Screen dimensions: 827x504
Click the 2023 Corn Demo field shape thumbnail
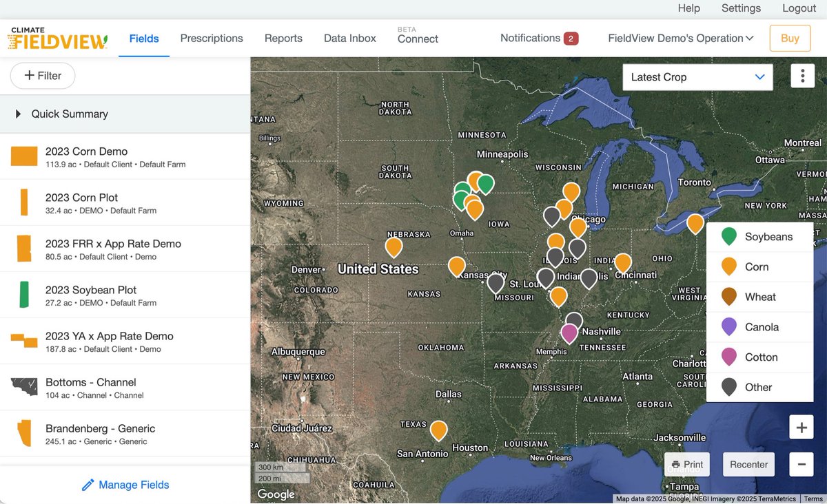24,156
